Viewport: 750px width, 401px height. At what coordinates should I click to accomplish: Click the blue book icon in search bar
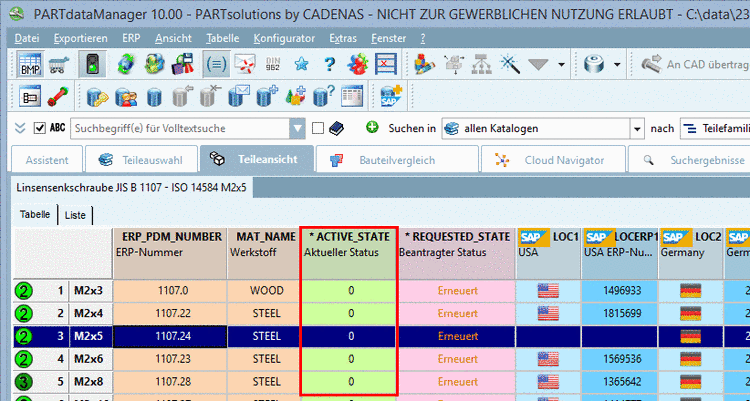336,128
